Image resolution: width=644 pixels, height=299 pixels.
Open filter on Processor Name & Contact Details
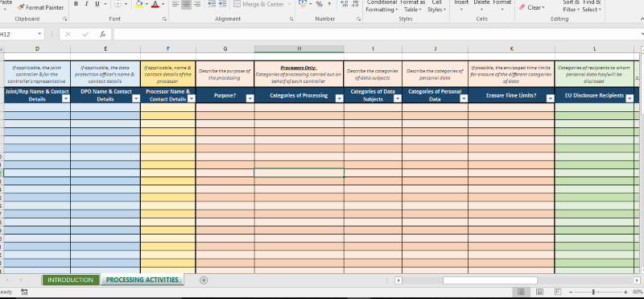tap(192, 98)
